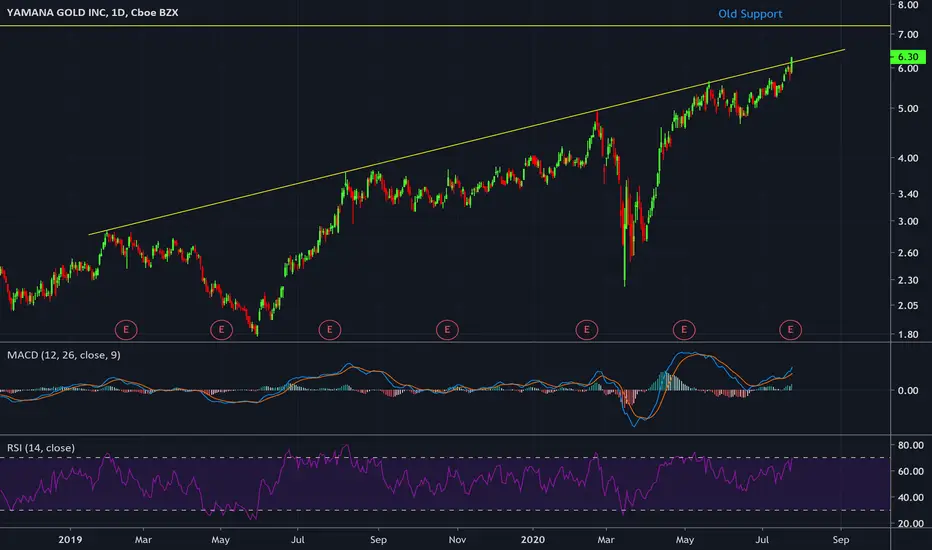Screen dimensions: 932x550
Task: Select the YAMANA GOLD INC chart title
Action: pyautogui.click(x=92, y=12)
